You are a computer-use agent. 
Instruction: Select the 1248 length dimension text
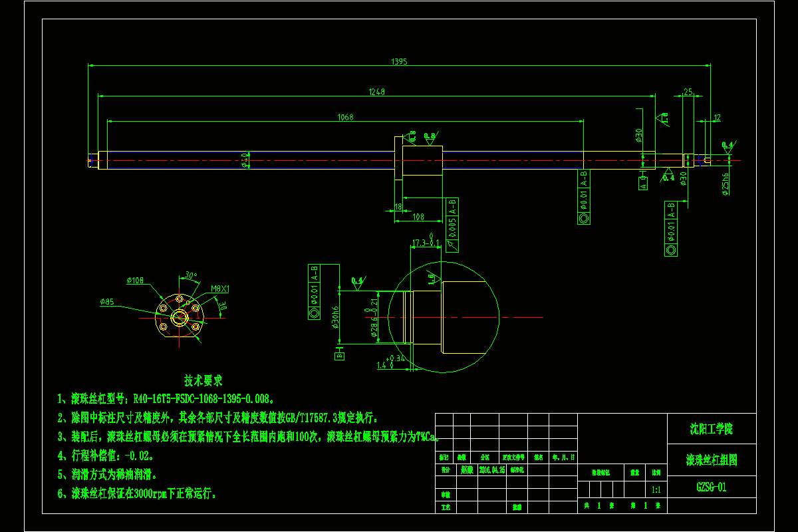click(377, 92)
